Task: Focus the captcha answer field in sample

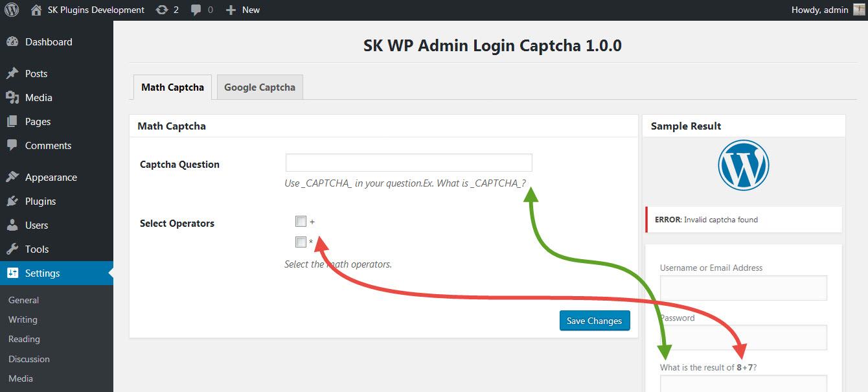Action: 744,384
